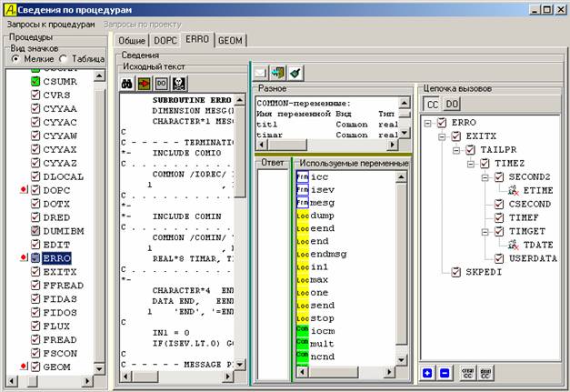
Task: Click the red marker beside DOPC
Action: [24, 190]
